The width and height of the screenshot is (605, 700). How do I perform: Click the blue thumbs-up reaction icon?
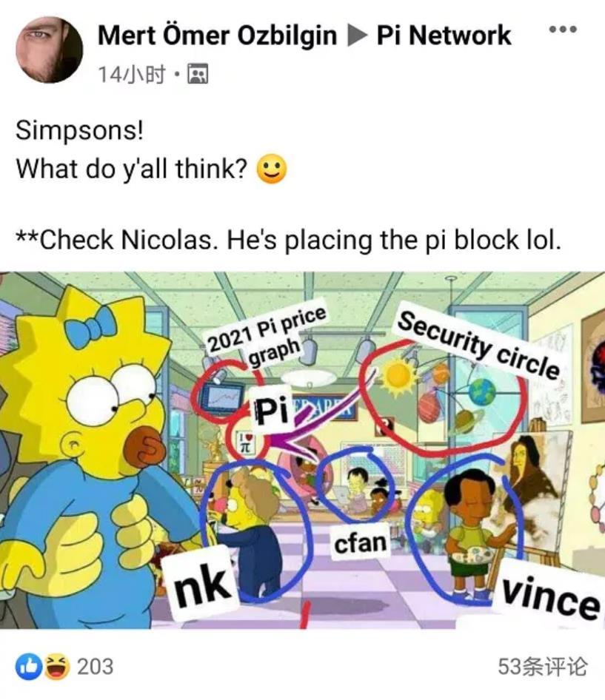(x=29, y=667)
